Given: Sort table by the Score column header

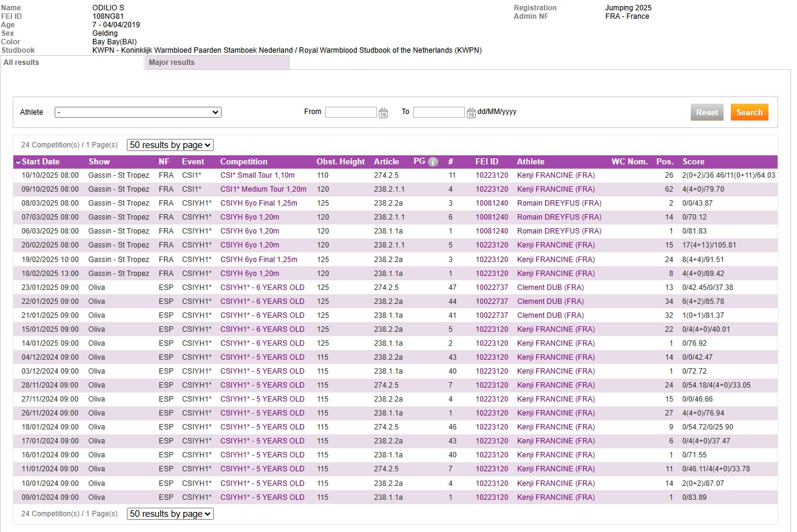Looking at the screenshot, I should [x=693, y=162].
